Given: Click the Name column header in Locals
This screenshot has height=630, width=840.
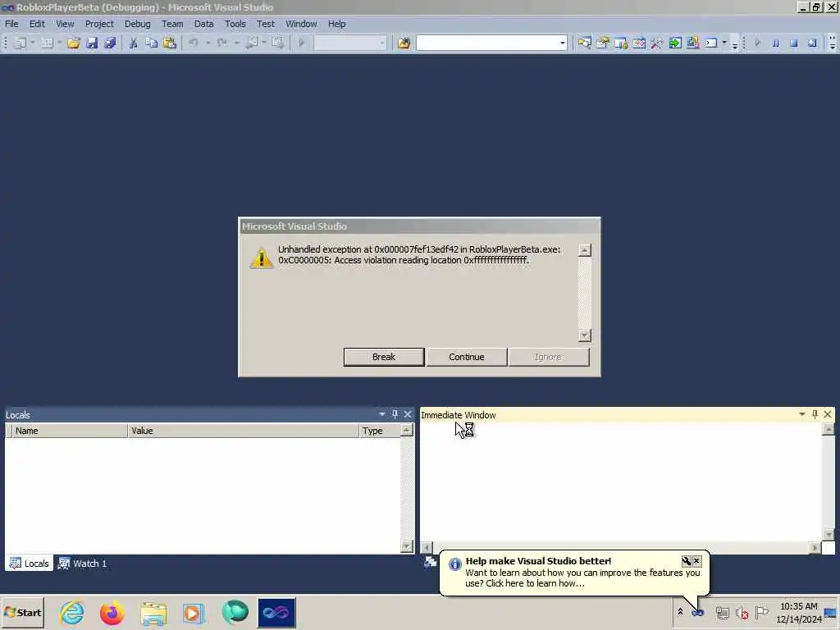Looking at the screenshot, I should point(70,431).
